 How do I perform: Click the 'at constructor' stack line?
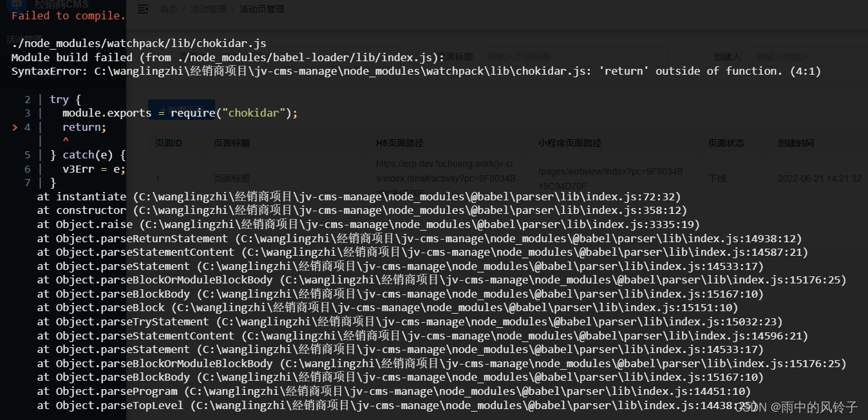[x=362, y=211]
